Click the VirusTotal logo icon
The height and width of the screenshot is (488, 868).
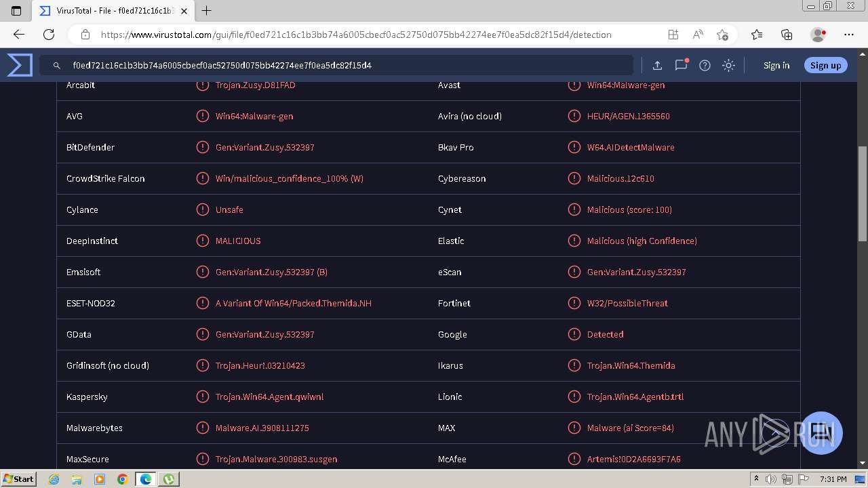click(20, 65)
